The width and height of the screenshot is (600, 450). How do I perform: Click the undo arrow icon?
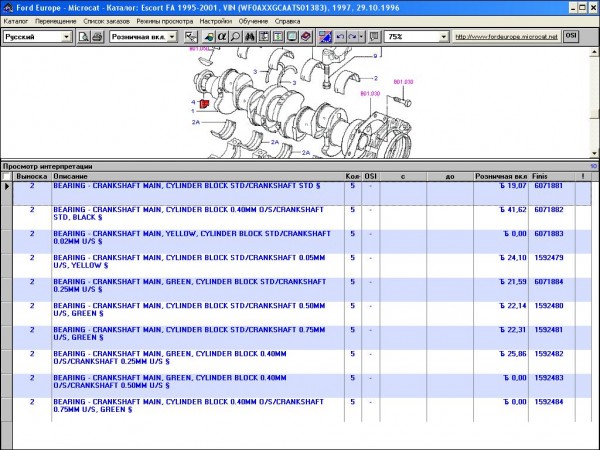pos(340,37)
